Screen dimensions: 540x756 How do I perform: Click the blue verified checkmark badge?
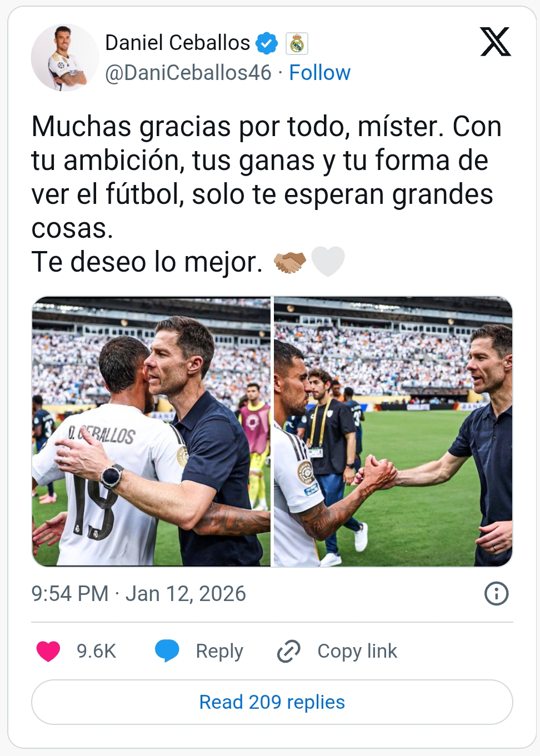click(267, 43)
